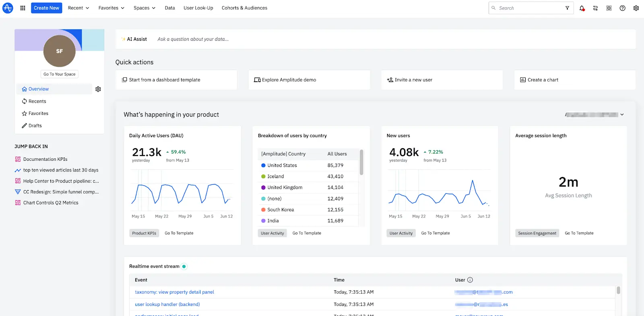The image size is (644, 316).
Task: Open the settings gear in top bar
Action: [x=636, y=8]
